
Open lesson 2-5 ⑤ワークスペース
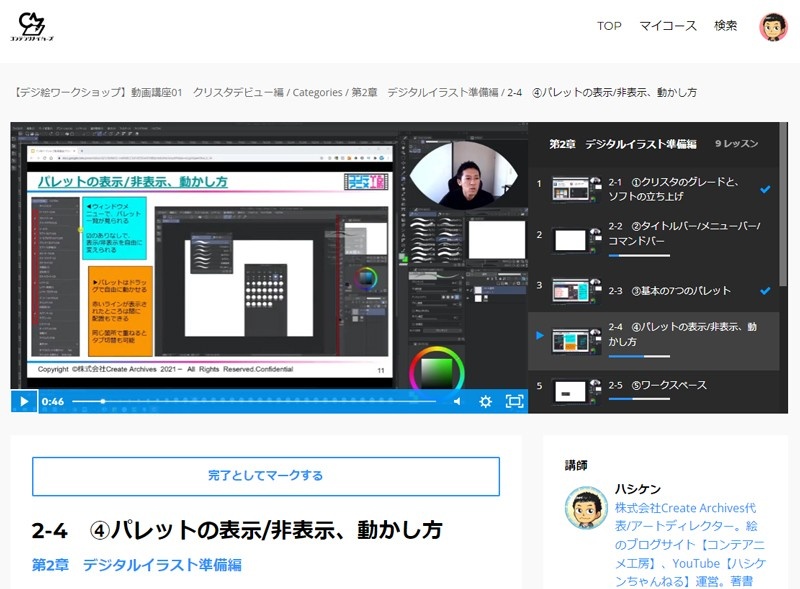[x=654, y=391]
